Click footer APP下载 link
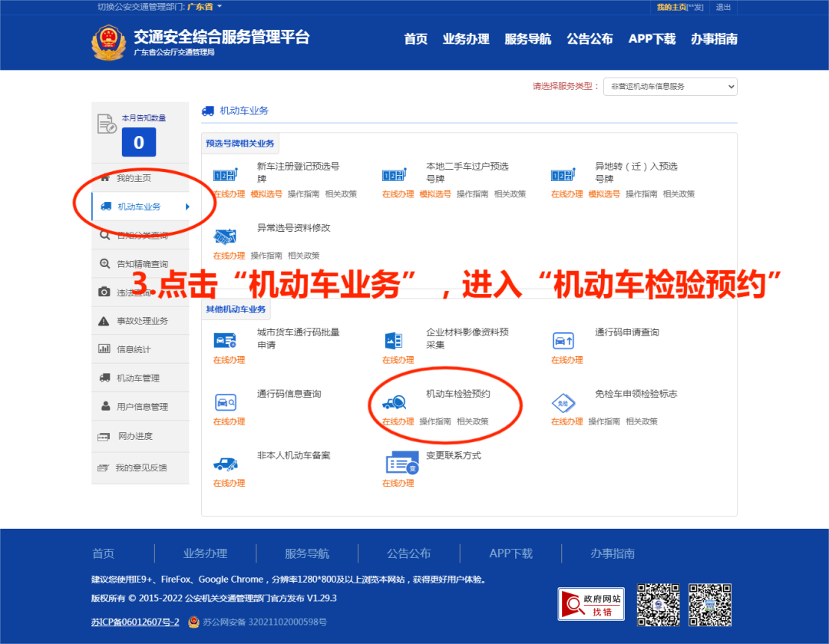The height and width of the screenshot is (644, 829). click(x=510, y=553)
